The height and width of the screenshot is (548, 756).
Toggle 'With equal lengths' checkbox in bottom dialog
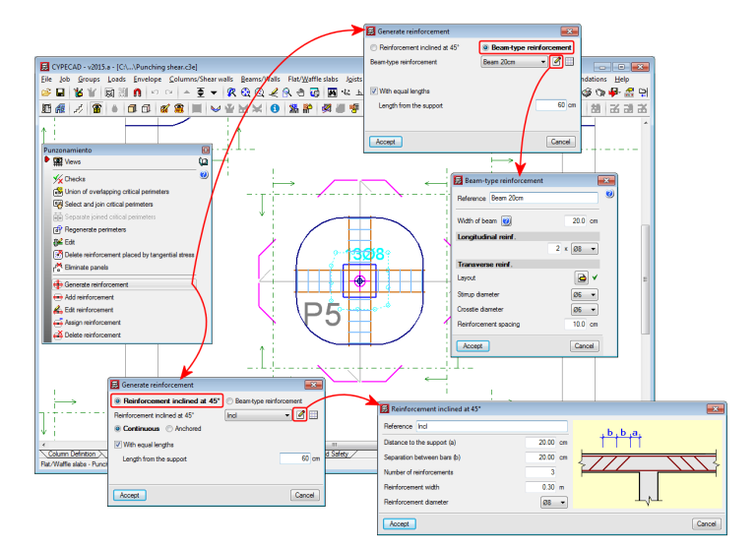click(x=118, y=445)
